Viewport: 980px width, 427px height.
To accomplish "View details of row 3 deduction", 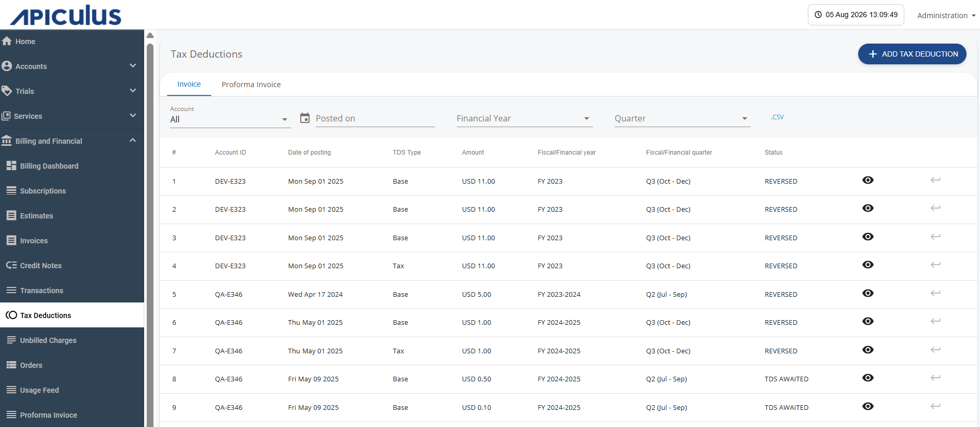I will click(x=868, y=237).
